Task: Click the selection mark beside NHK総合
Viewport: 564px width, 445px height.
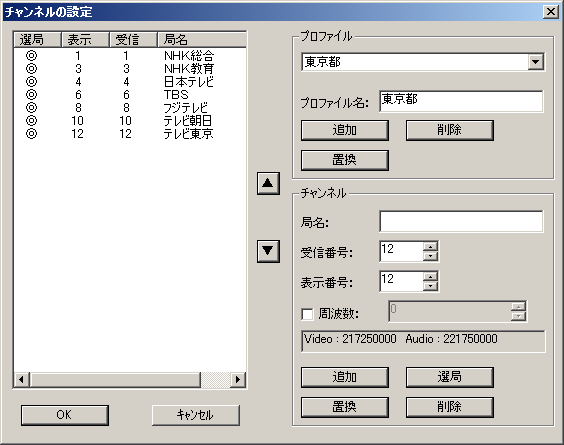Action: point(32,56)
